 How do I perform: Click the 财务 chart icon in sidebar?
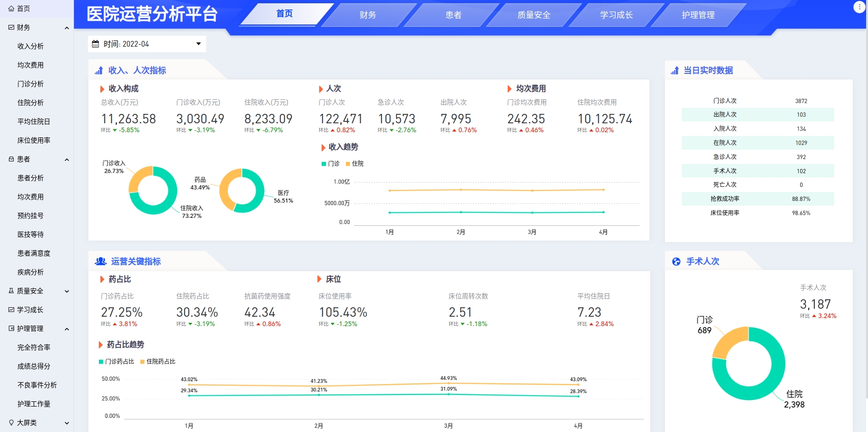[11, 27]
